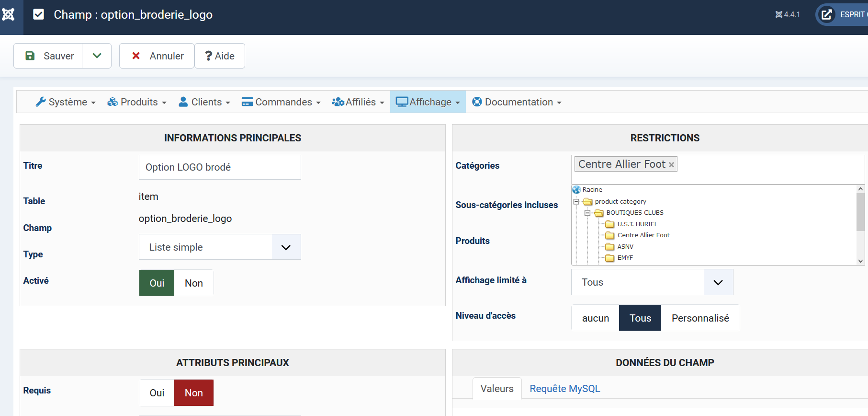The width and height of the screenshot is (868, 416).
Task: Select aucun for Niveau d'accès
Action: coord(595,318)
